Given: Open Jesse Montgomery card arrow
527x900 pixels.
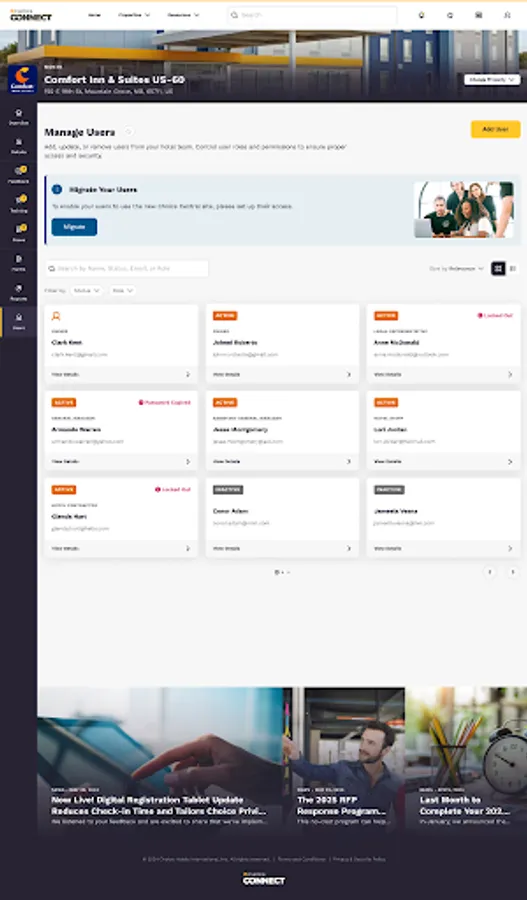Looking at the screenshot, I should click(x=348, y=461).
